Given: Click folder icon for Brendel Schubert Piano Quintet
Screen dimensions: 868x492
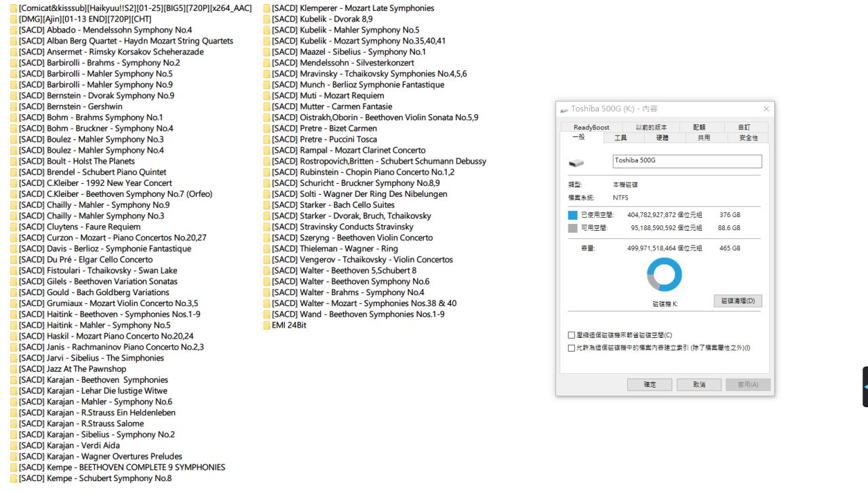Looking at the screenshot, I should point(14,172).
